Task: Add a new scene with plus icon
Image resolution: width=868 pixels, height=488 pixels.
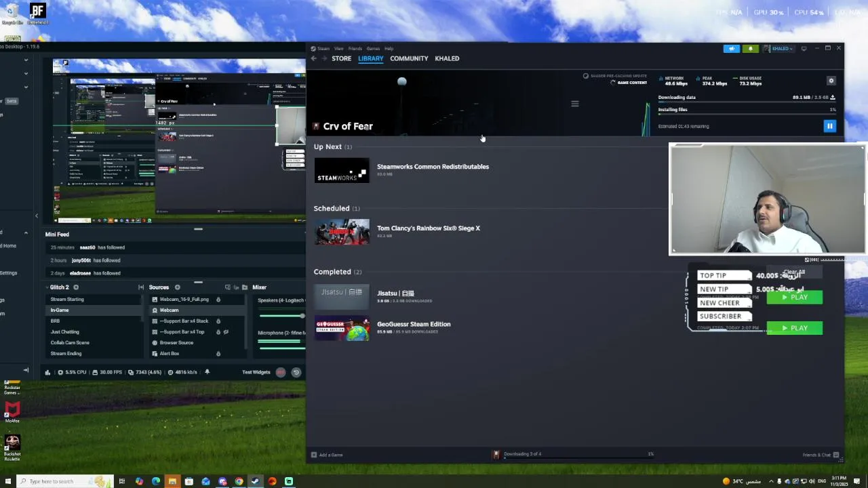Action: coord(76,287)
